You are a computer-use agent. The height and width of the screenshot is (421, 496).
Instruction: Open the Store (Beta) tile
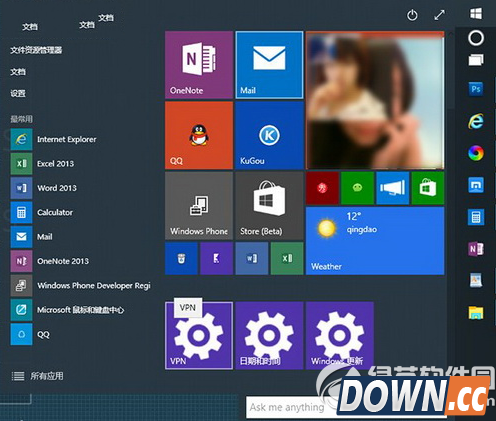[269, 206]
